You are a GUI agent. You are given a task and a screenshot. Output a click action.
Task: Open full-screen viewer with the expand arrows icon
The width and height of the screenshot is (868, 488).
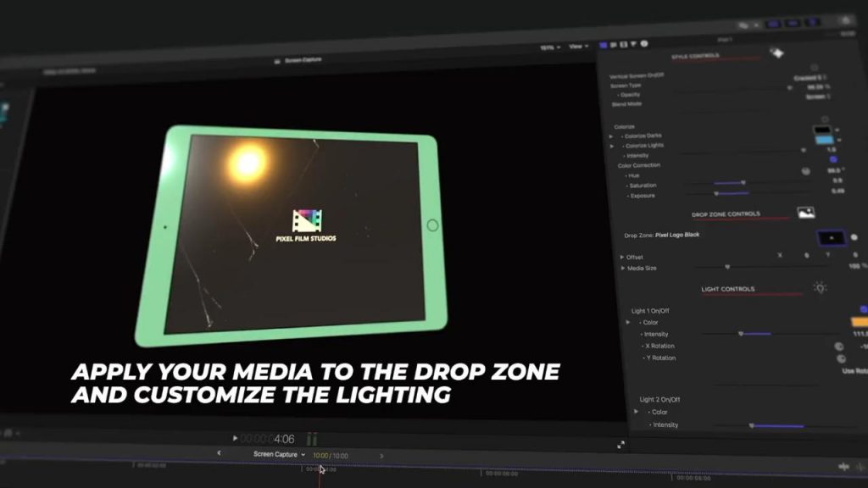620,445
